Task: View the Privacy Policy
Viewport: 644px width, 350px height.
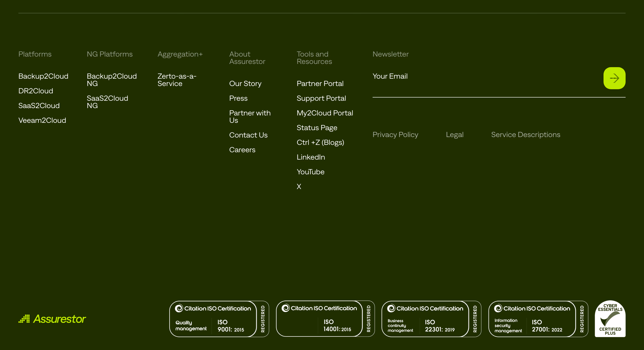Action: pyautogui.click(x=395, y=135)
